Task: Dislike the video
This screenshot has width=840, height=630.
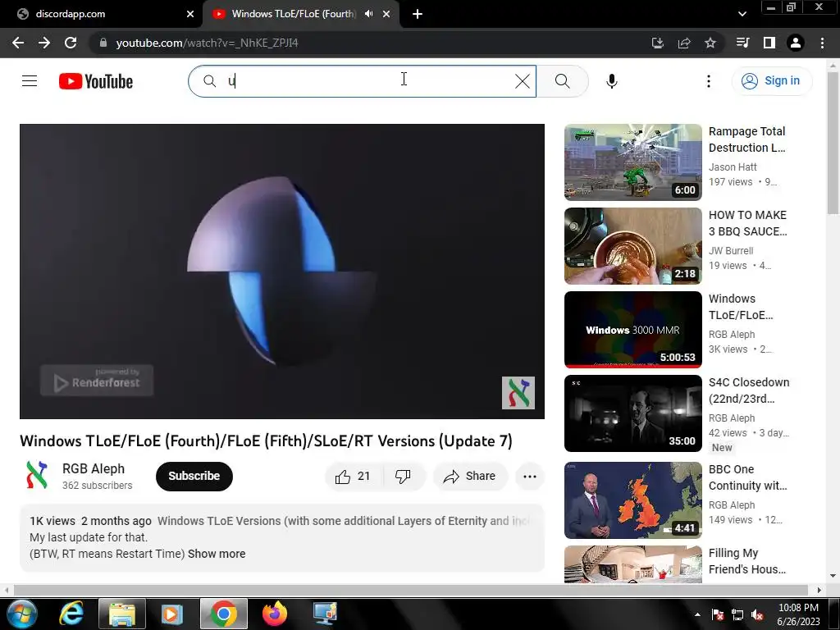Action: tap(404, 476)
